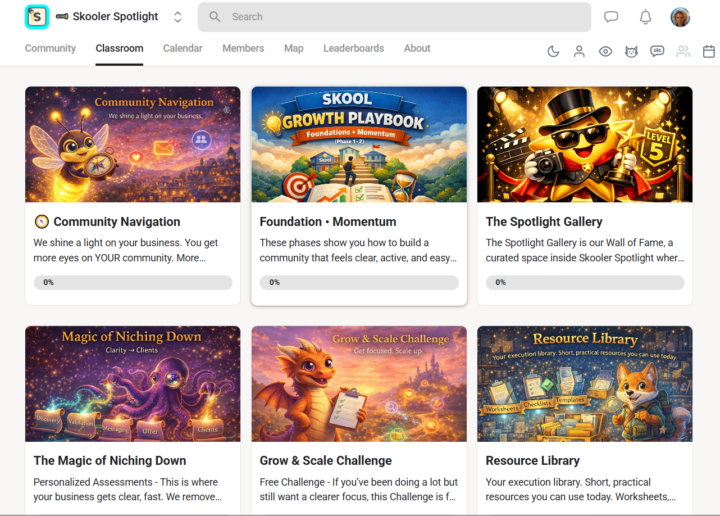Click the cat face icon
Image resolution: width=720 pixels, height=516 pixels.
click(631, 51)
